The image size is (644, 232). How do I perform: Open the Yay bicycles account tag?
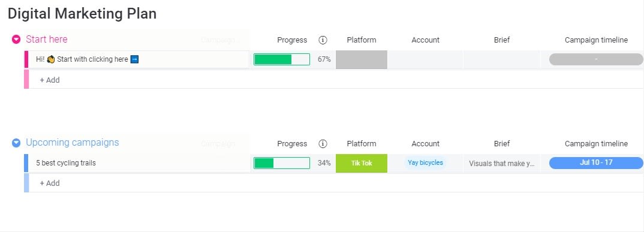[426, 162]
